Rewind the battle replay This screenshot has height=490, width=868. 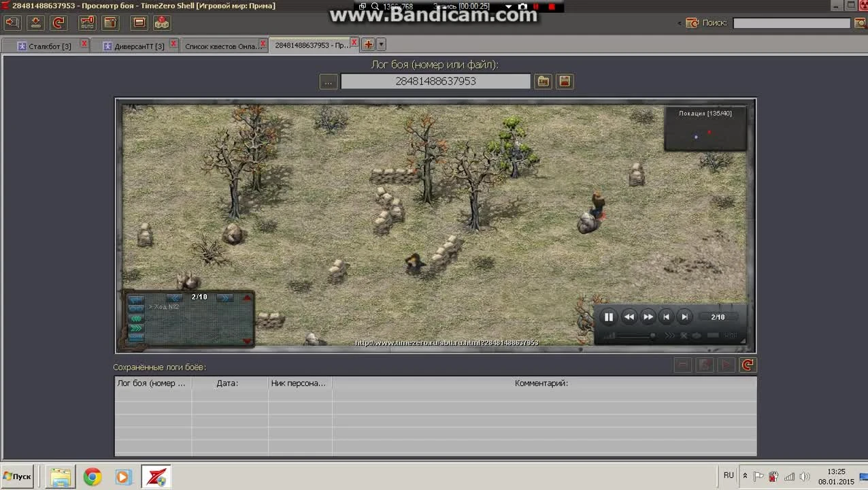point(629,317)
